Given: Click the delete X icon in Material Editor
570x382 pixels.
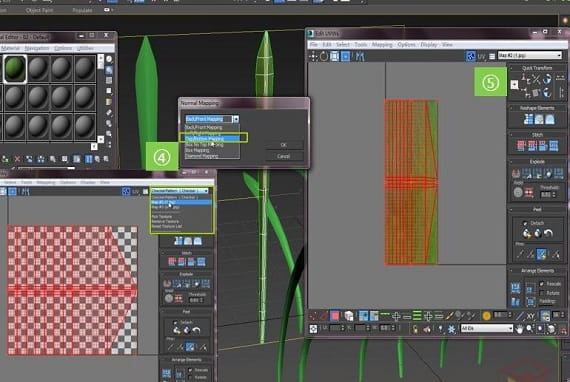Looking at the screenshot, I should coord(17,159).
